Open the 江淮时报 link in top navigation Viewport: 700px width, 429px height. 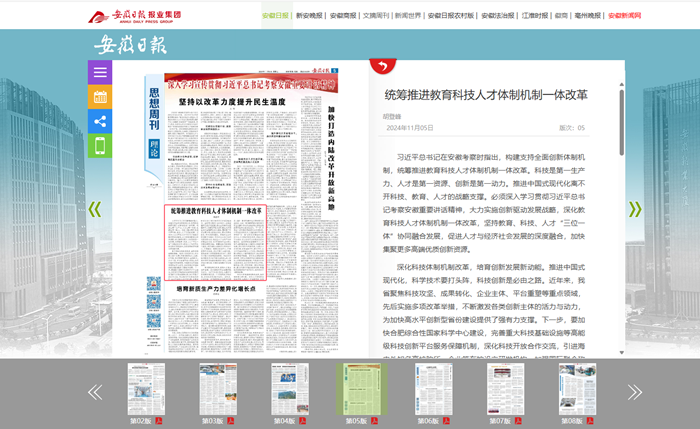pos(535,16)
